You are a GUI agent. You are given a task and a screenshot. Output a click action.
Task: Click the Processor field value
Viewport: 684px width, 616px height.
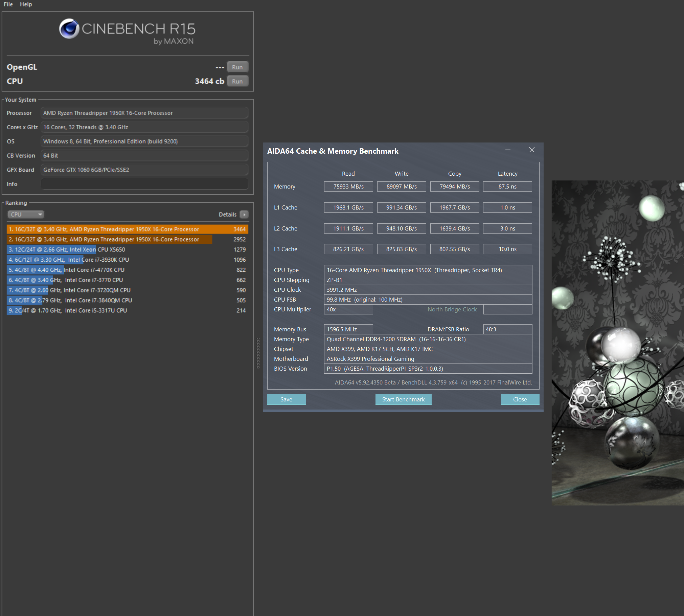pos(144,113)
